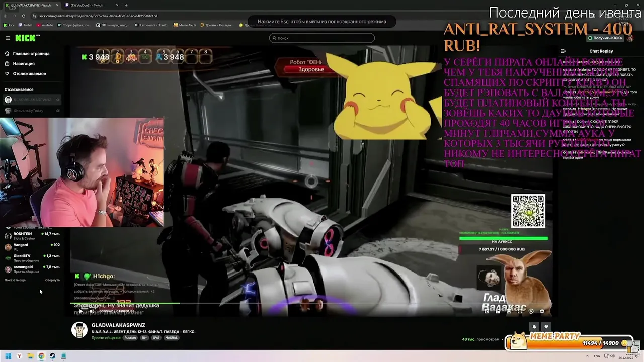Expand the list with Показать еще
The height and width of the screenshot is (362, 644).
(x=15, y=280)
